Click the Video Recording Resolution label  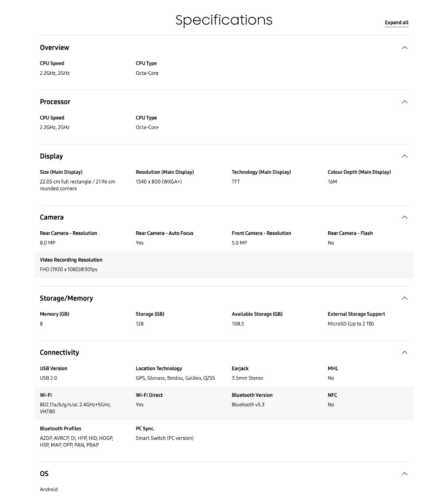pos(71,260)
